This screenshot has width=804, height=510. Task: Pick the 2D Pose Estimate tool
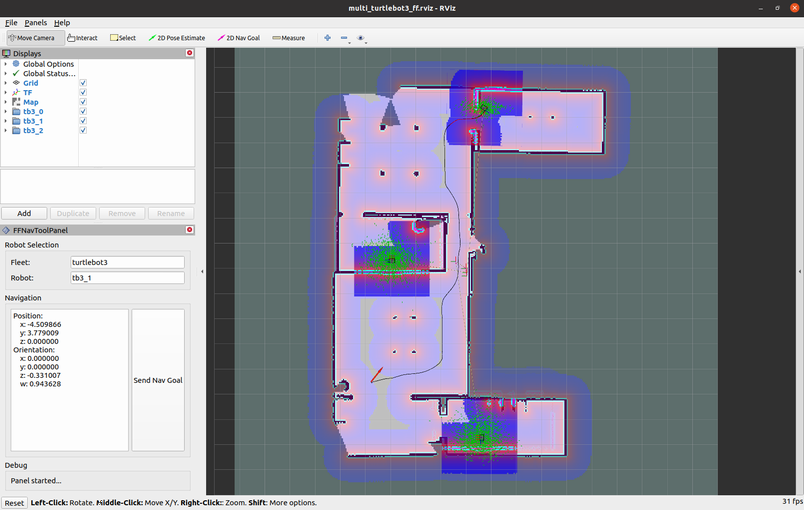click(x=177, y=38)
